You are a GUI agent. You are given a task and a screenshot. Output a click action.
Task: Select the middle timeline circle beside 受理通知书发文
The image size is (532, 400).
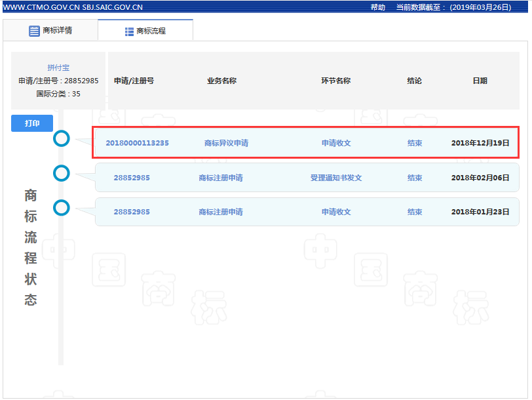click(61, 173)
